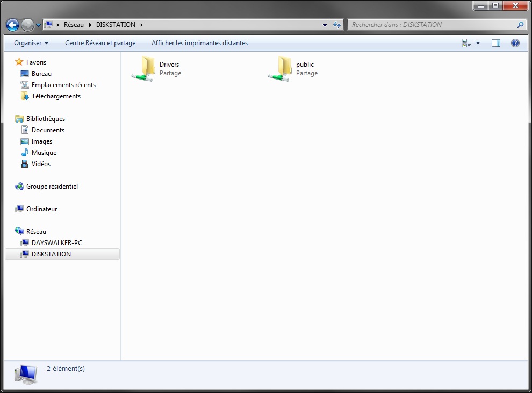Select Réseau in the address breadcrumb
Screen dimensions: 532x393
pyautogui.click(x=74, y=25)
